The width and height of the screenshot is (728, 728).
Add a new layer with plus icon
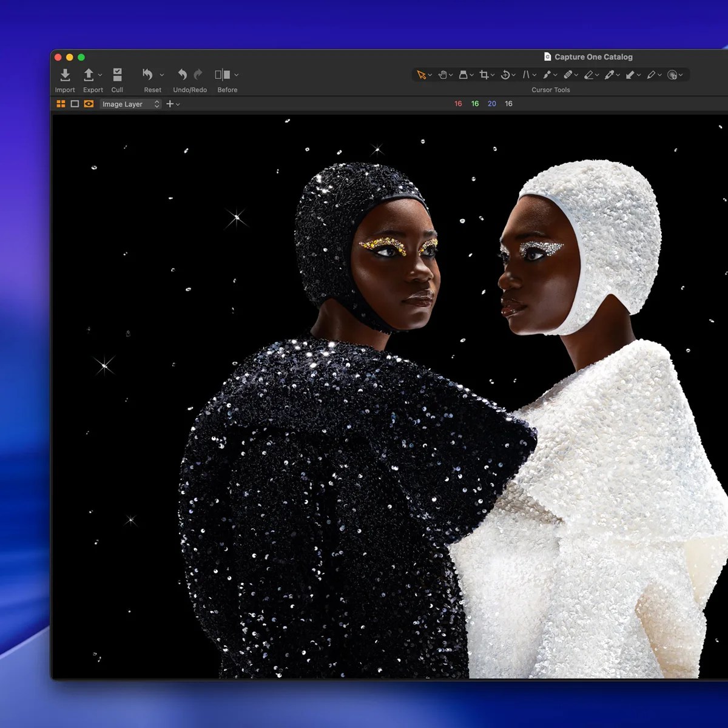[x=170, y=104]
